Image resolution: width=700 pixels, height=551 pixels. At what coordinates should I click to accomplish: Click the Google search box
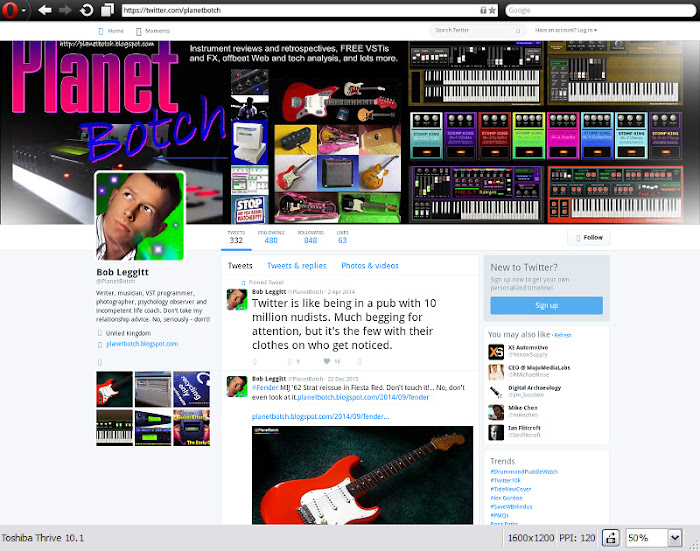pyautogui.click(x=601, y=10)
